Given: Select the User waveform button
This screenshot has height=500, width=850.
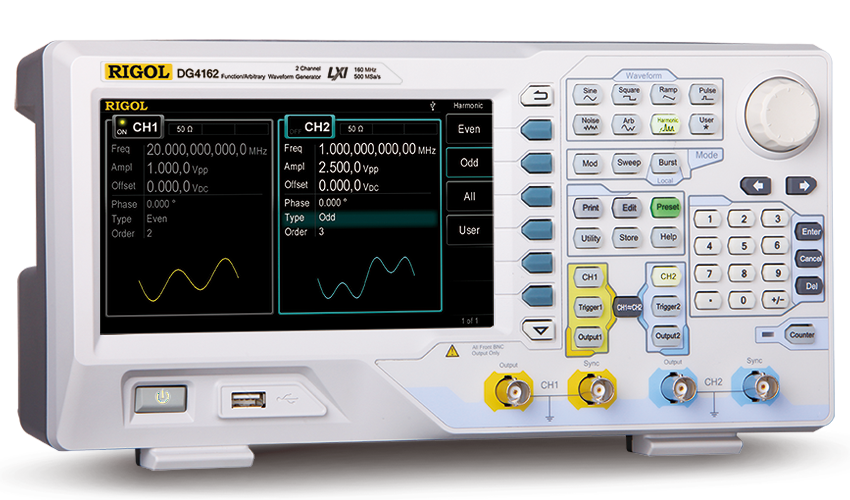Looking at the screenshot, I should coord(706,124).
